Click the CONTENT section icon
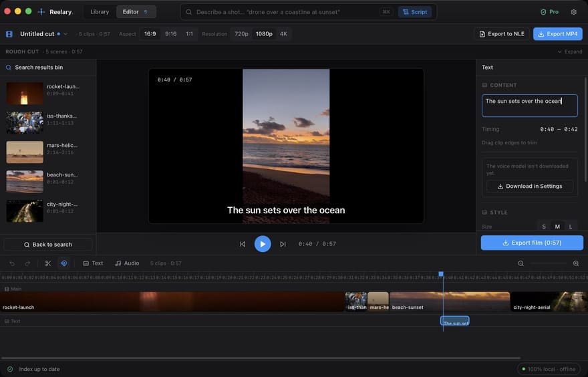This screenshot has width=588, height=377. [484, 85]
